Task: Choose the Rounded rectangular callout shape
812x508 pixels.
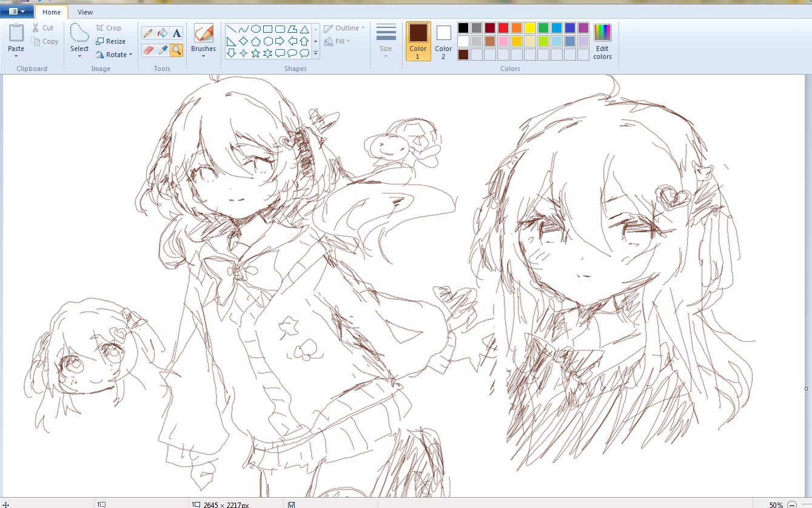Action: 280,53
